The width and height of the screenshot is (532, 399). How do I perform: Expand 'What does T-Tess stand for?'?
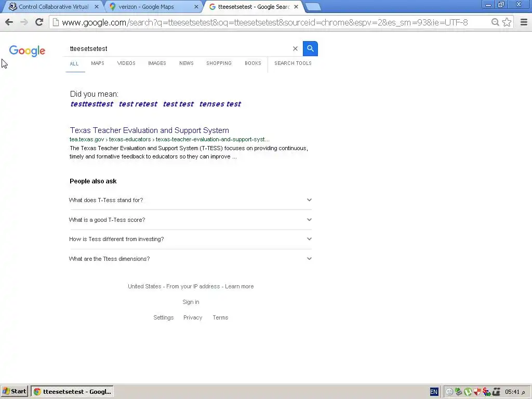[x=190, y=200]
